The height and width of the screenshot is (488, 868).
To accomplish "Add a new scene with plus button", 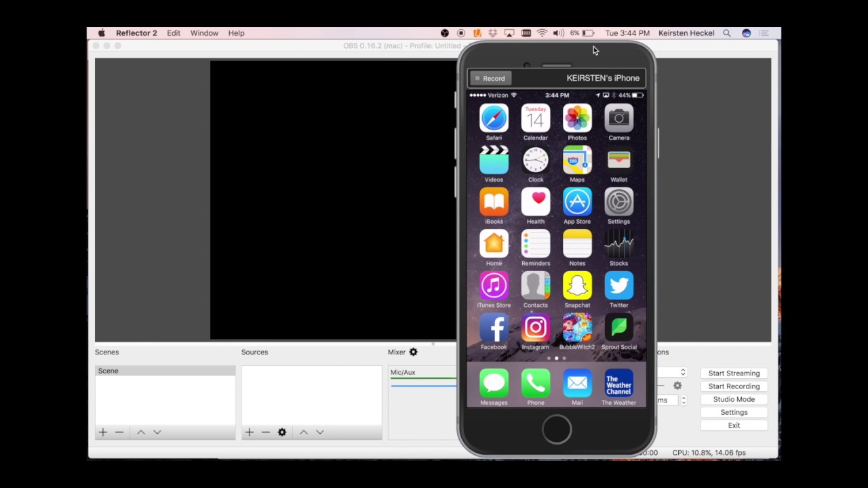I will pyautogui.click(x=103, y=432).
